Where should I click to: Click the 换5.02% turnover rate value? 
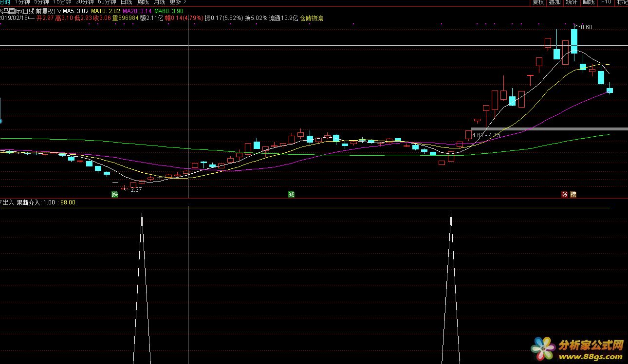click(256, 18)
